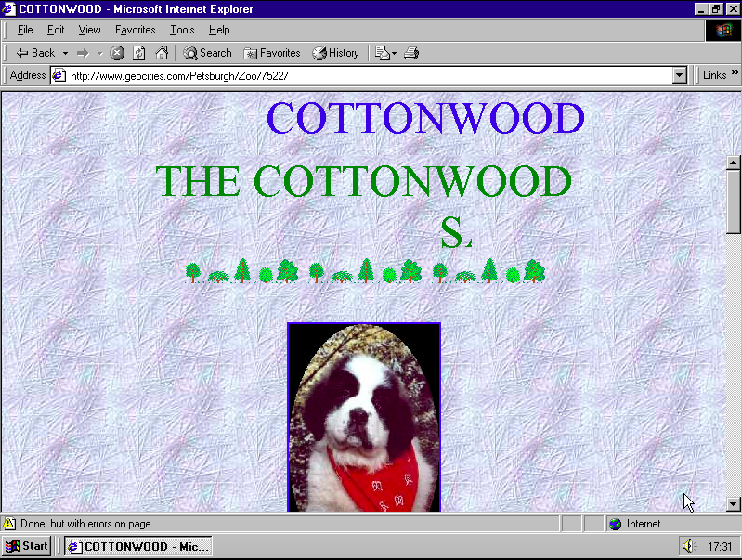
Task: Click the Links toolbar label
Action: pyautogui.click(x=714, y=75)
